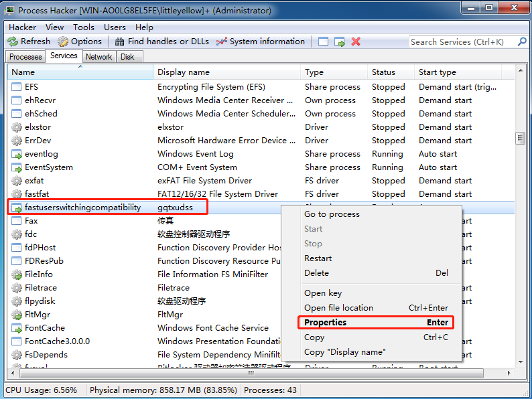This screenshot has height=399, width=532.
Task: Click the EventSystem running service icon
Action: [17, 167]
